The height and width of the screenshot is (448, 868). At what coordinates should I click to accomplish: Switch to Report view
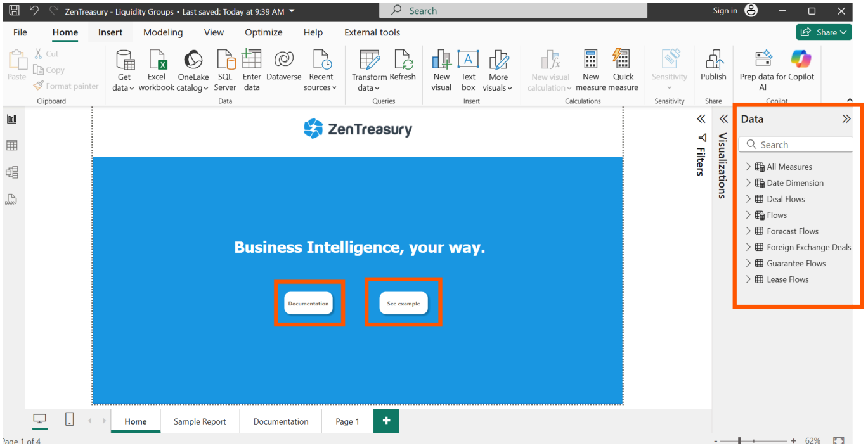tap(11, 118)
